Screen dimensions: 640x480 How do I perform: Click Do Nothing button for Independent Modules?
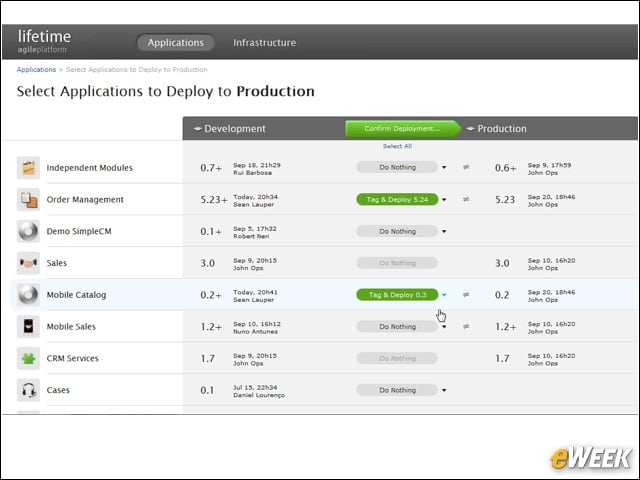[397, 167]
